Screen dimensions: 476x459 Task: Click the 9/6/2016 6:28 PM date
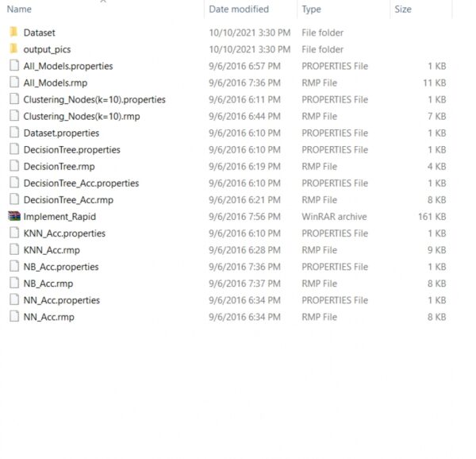[244, 250]
